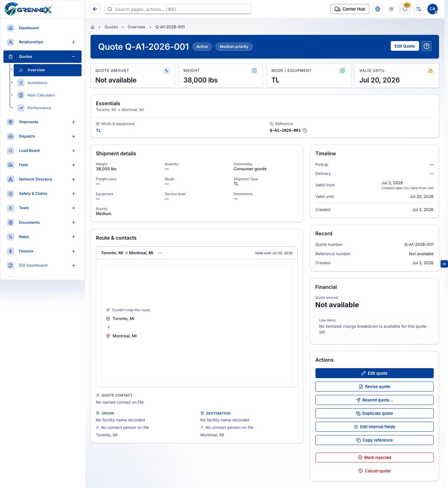This screenshot has height=488, width=448.
Task: Click the home breadcrumb icon
Action: [x=92, y=27]
